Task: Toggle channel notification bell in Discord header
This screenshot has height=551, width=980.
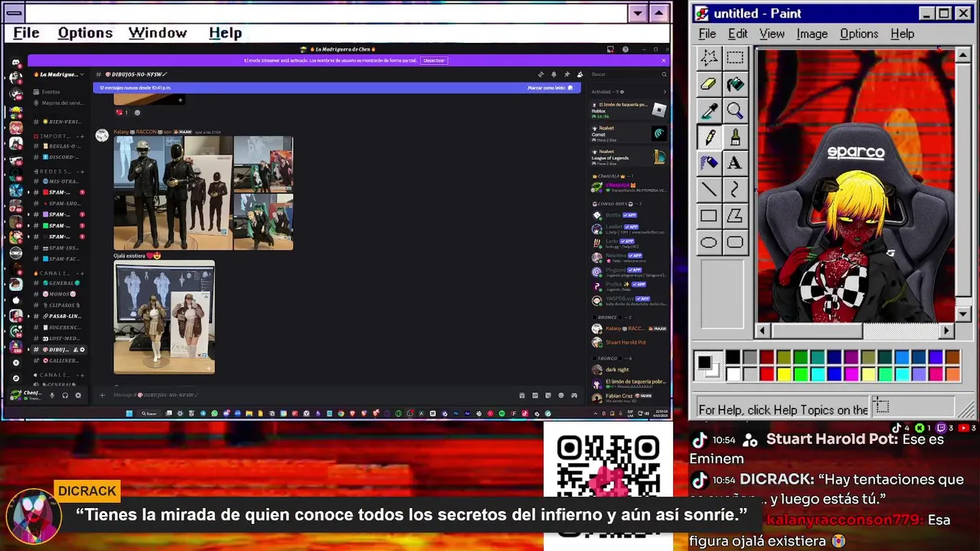Action: pos(554,74)
